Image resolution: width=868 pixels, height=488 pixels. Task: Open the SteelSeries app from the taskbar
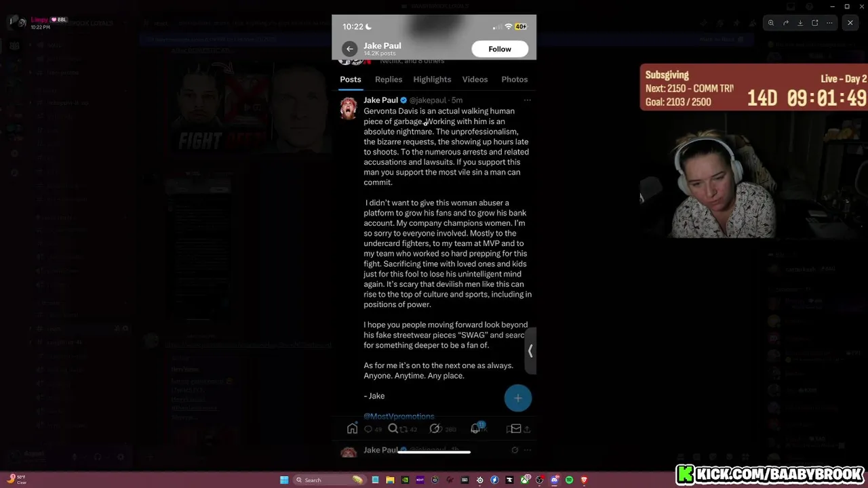point(480,480)
